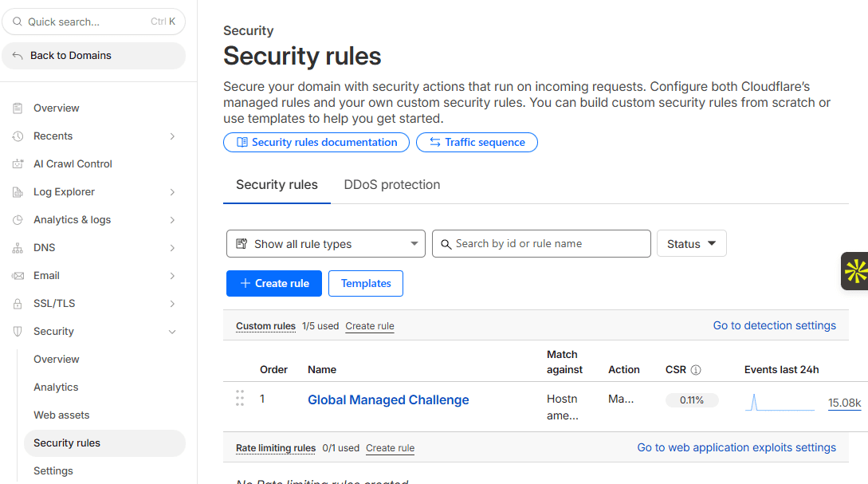Viewport: 868px width, 484px height.
Task: Open the Status filter dropdown
Action: pyautogui.click(x=691, y=243)
